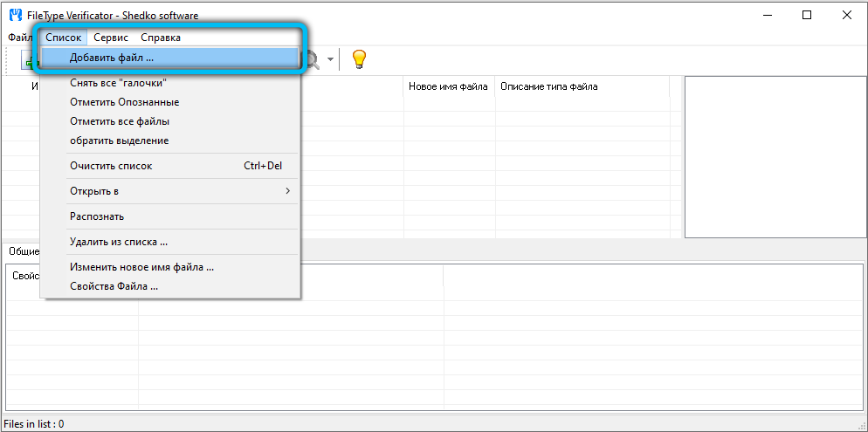Screen dimensions: 868x432
Task: Open "Свойства Файла ..." dialog
Action: coord(114,286)
